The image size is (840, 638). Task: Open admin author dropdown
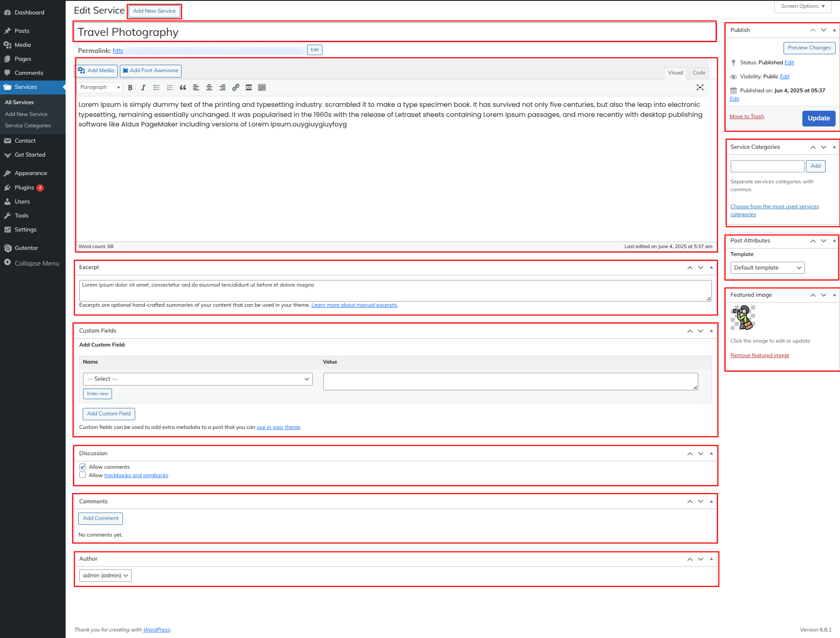(x=105, y=575)
